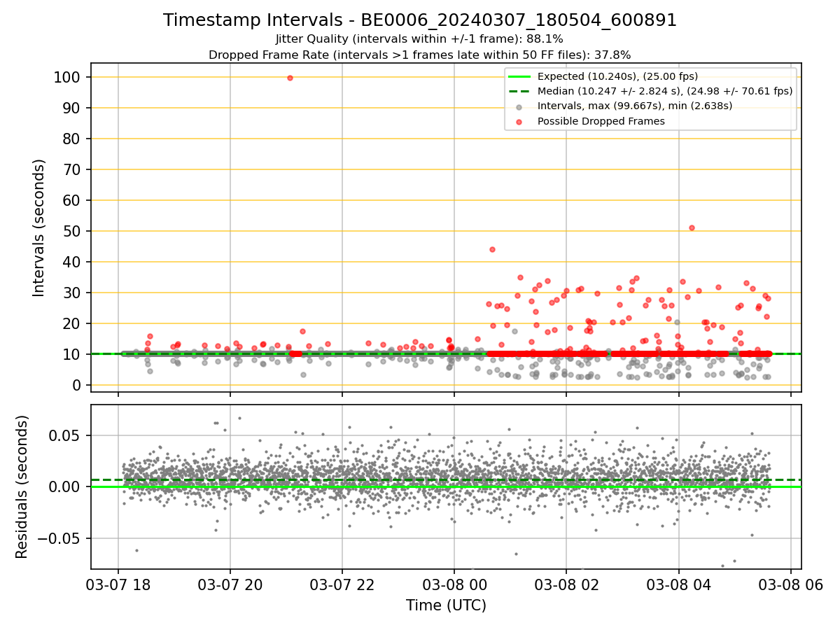Click the red outlier point near 100 seconds
The width and height of the screenshot is (840, 630).
click(x=290, y=78)
